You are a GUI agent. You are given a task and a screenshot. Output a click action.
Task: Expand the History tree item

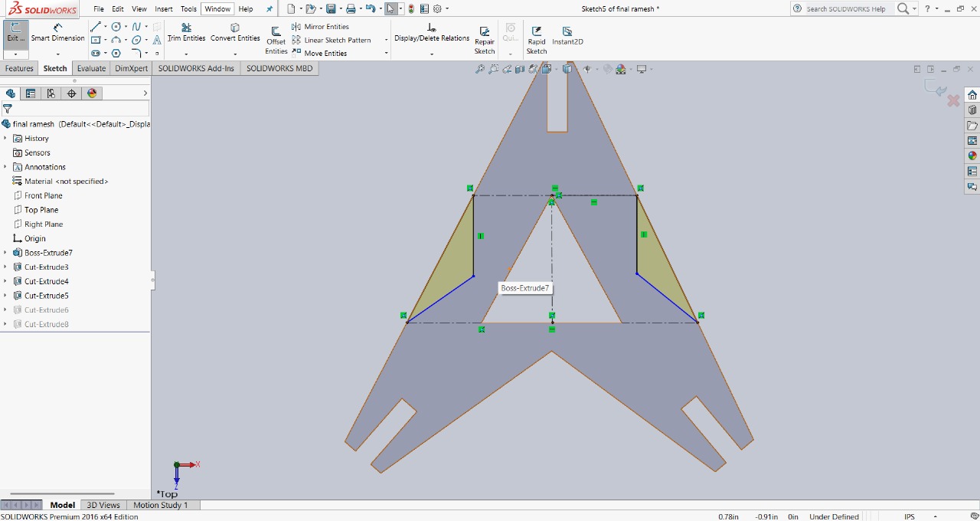click(5, 139)
